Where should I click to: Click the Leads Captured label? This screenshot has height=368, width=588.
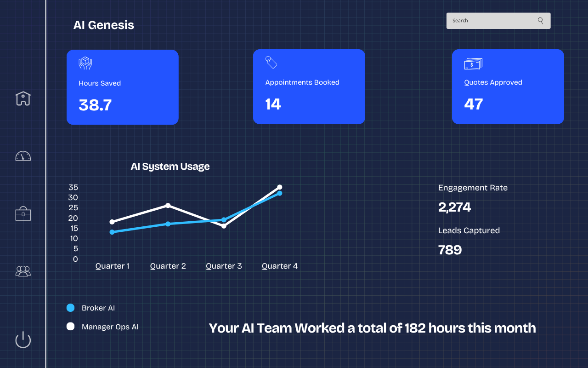tap(469, 230)
